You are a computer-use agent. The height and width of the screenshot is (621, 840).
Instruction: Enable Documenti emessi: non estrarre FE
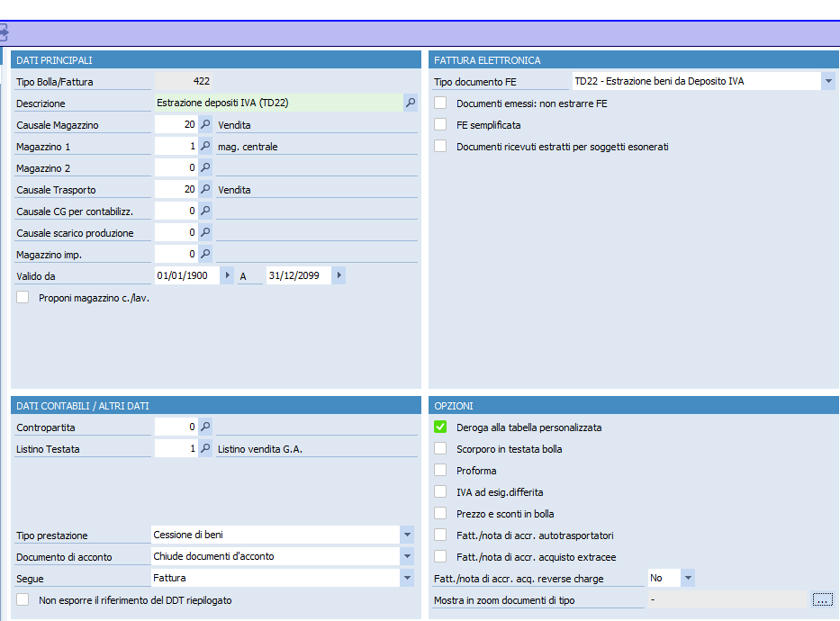pos(440,103)
